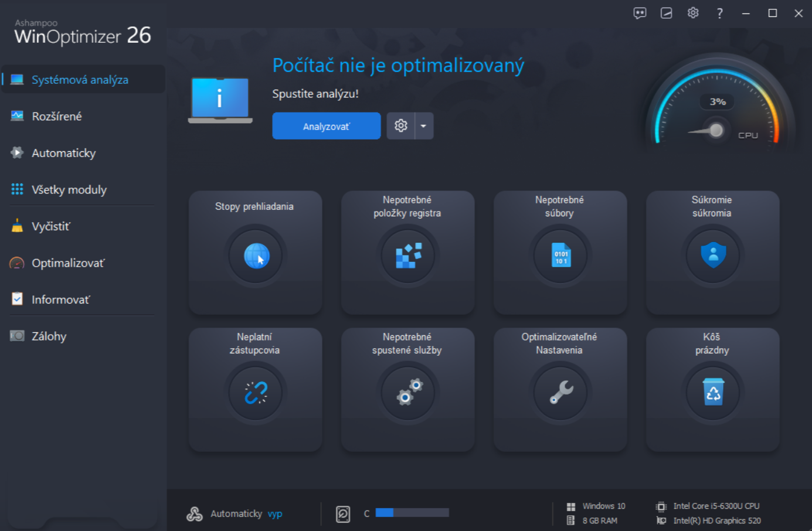Image resolution: width=812 pixels, height=531 pixels.
Task: Open the Nepotrebné položky registra tile
Action: pyautogui.click(x=408, y=253)
